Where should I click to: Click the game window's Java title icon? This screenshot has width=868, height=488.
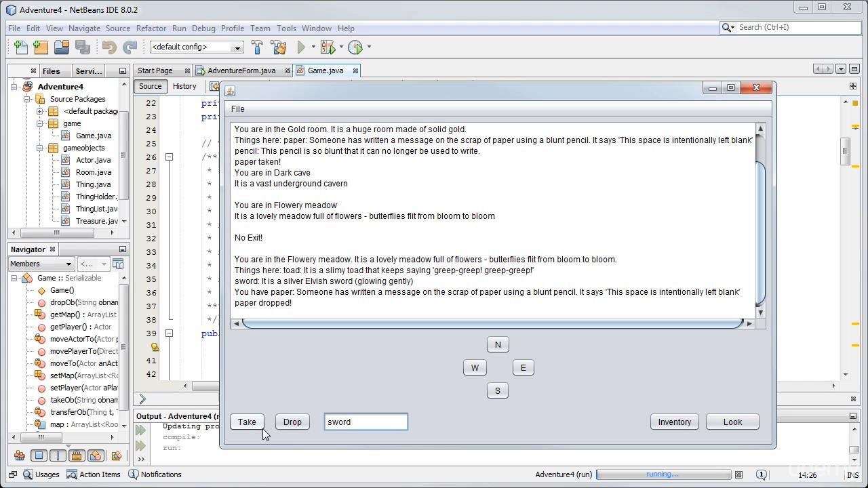click(x=230, y=91)
